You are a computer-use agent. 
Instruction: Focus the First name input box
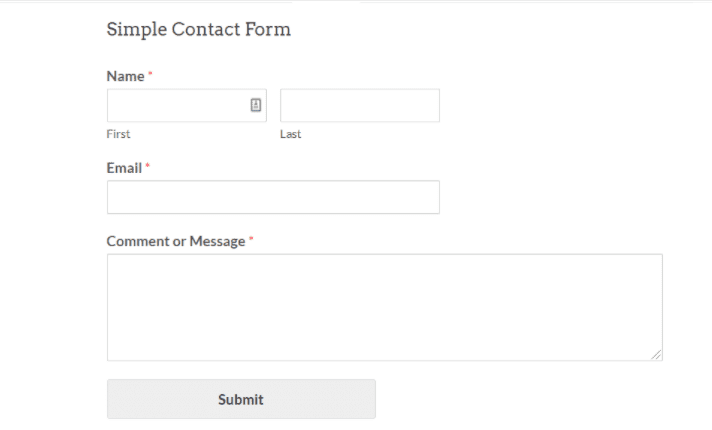[x=187, y=105]
